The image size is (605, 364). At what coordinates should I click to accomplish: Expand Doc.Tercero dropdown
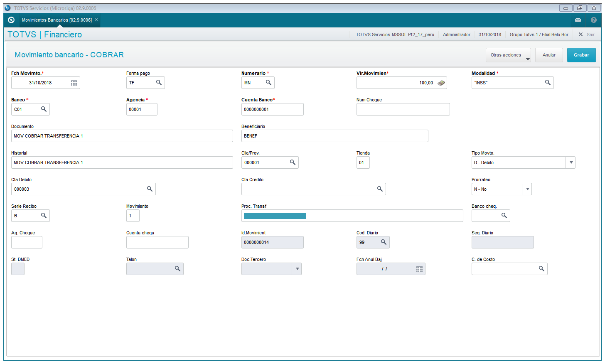297,269
